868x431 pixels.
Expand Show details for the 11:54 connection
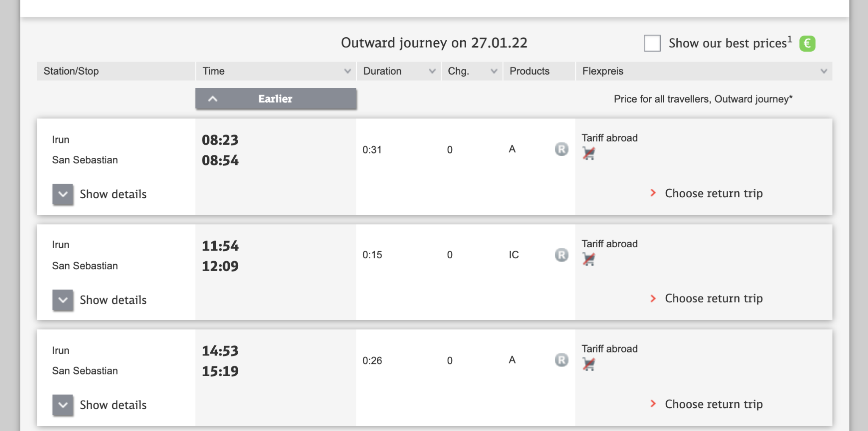point(63,300)
